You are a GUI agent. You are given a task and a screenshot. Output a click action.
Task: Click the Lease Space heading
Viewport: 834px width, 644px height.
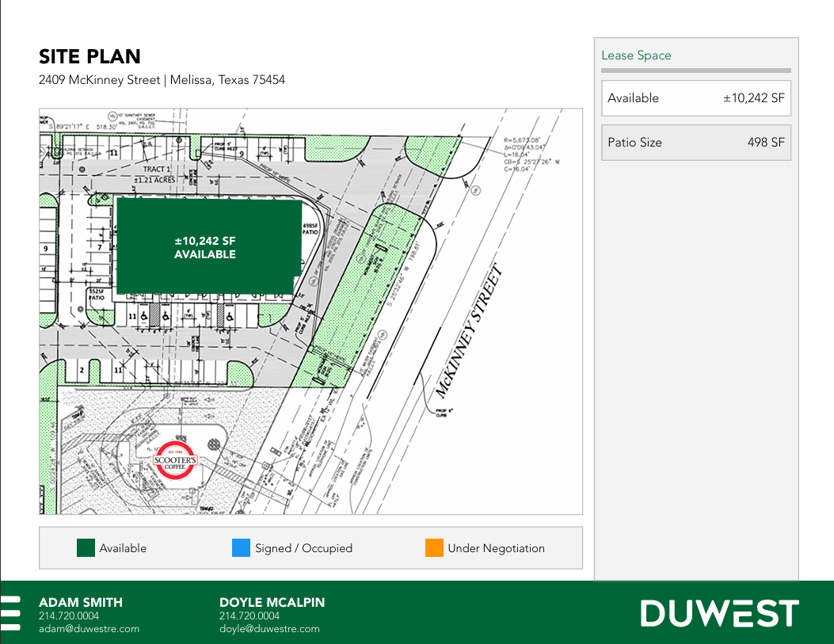636,55
